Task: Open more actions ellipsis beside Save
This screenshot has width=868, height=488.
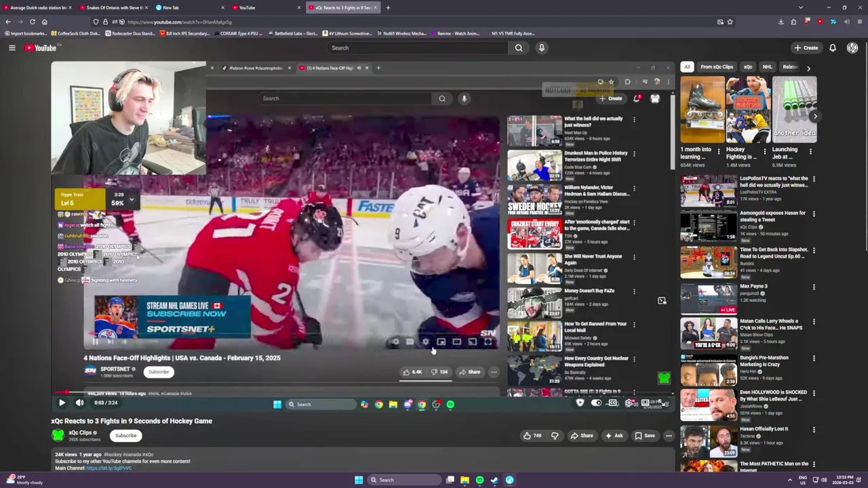Action: [x=669, y=436]
